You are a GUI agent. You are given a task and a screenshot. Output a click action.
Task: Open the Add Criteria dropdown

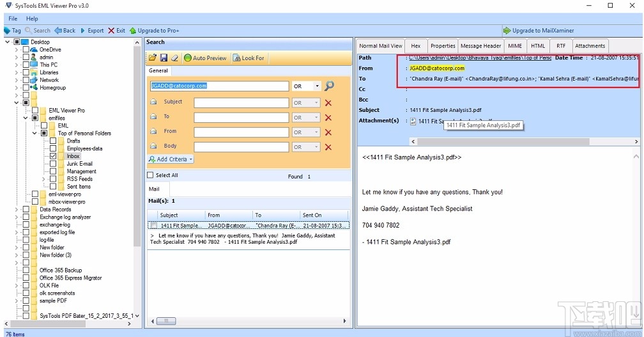[x=171, y=159]
